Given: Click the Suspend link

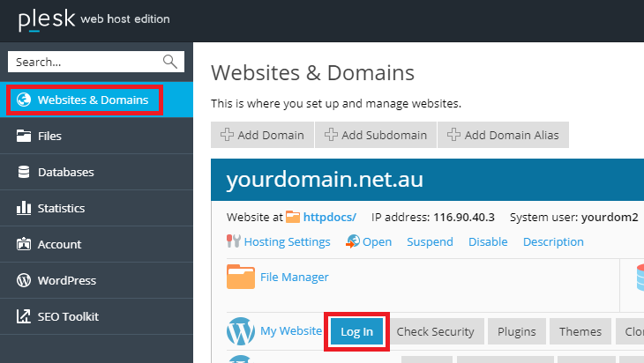Looking at the screenshot, I should tap(430, 242).
